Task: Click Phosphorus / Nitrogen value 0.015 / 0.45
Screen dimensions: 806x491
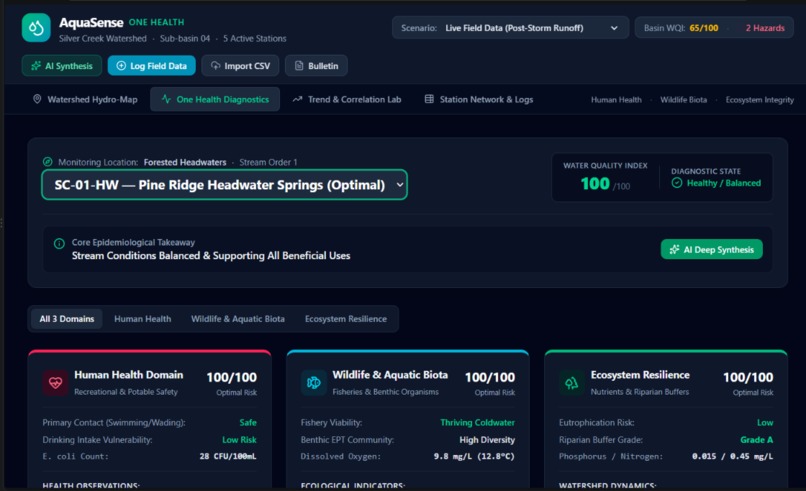Action: [x=732, y=456]
